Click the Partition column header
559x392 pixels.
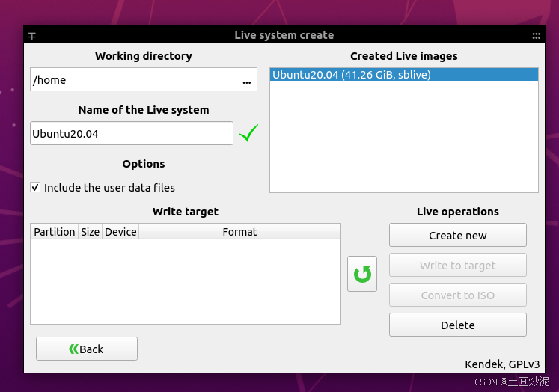click(54, 232)
